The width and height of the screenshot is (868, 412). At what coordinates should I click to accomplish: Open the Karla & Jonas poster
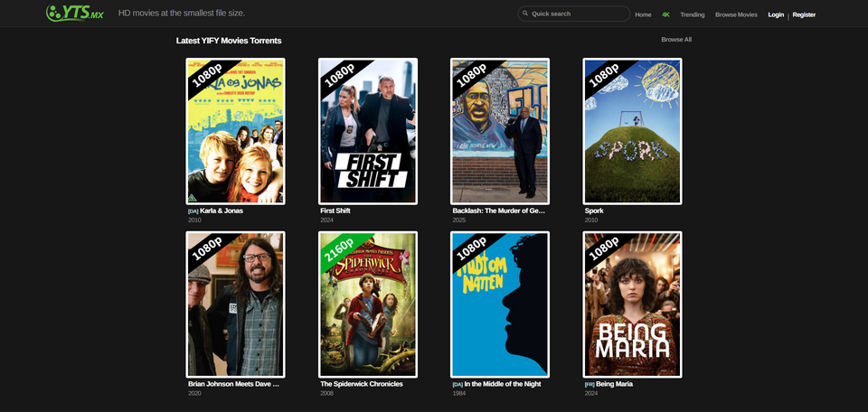pyautogui.click(x=235, y=132)
